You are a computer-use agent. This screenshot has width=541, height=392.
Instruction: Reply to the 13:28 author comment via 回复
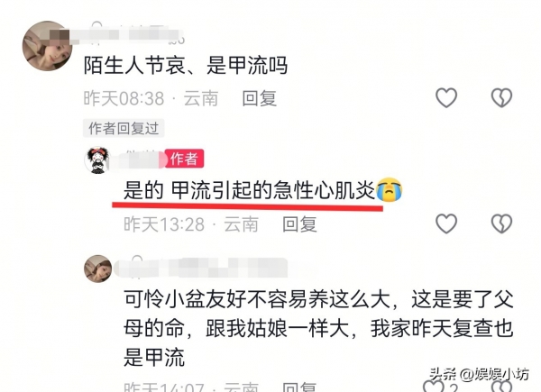tap(299, 224)
